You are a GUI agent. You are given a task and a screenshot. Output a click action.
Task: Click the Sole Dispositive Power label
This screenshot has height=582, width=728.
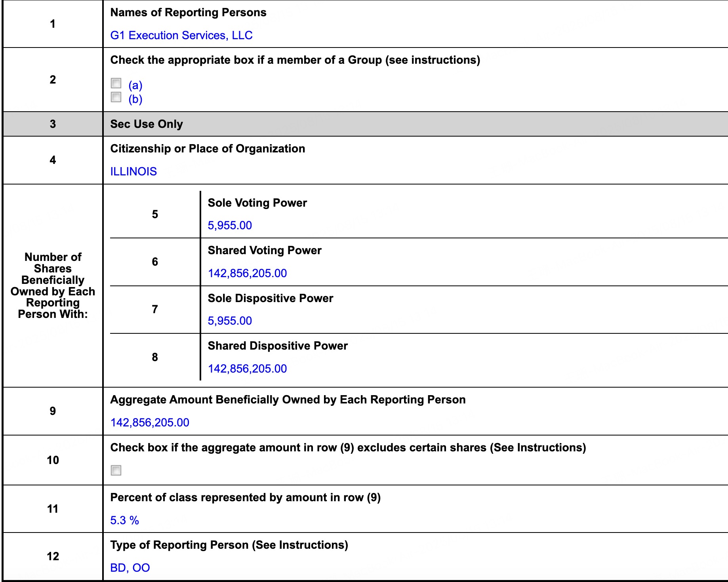pos(271,298)
